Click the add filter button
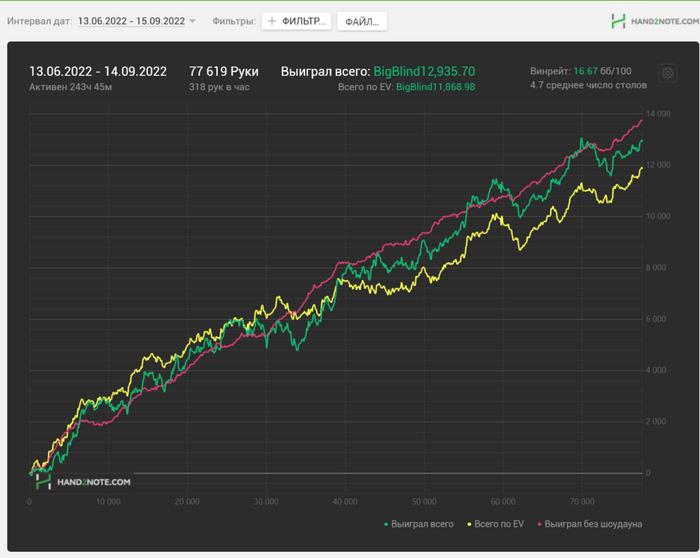700x558 pixels. [296, 21]
